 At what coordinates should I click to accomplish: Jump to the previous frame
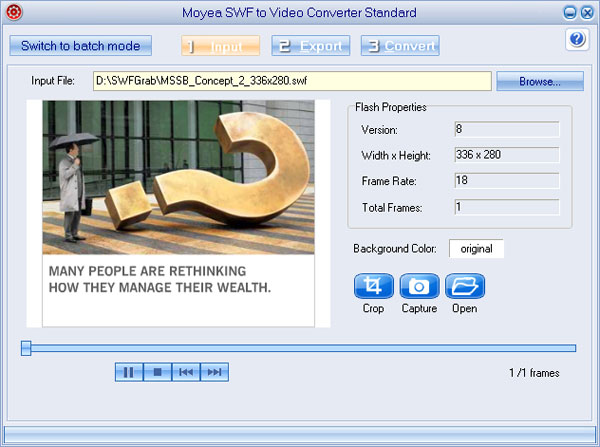coord(186,372)
